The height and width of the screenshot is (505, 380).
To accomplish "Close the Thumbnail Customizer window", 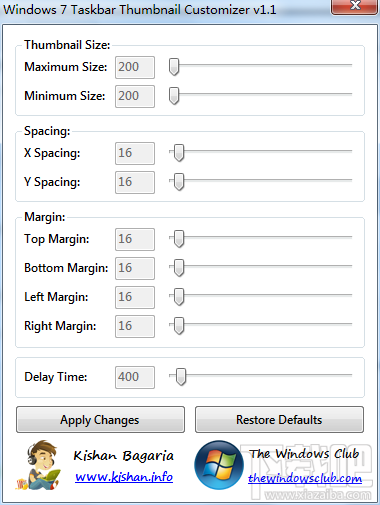I will (x=354, y=6).
